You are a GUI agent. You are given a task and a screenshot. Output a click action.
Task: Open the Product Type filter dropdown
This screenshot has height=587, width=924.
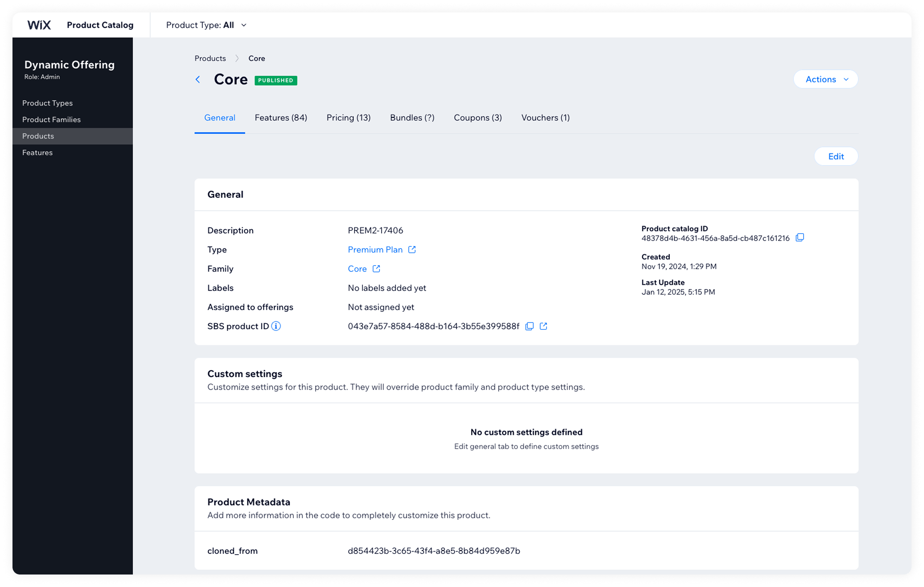pos(206,25)
